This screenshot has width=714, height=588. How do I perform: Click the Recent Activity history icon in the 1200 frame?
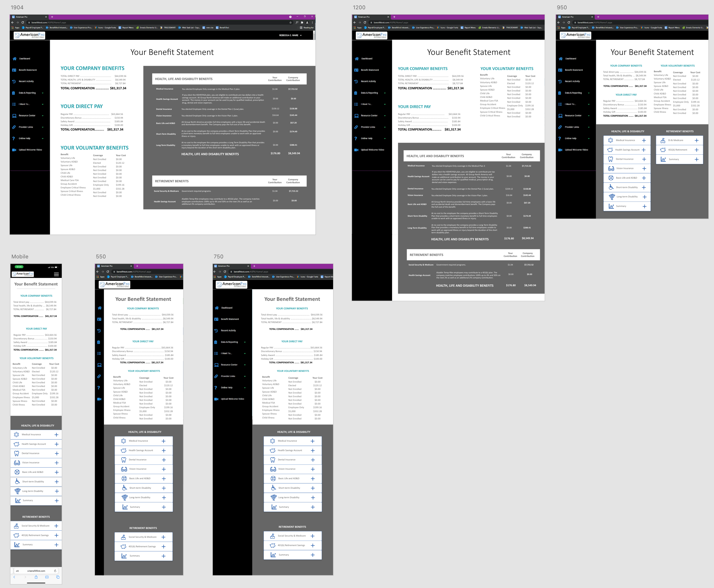tap(356, 81)
